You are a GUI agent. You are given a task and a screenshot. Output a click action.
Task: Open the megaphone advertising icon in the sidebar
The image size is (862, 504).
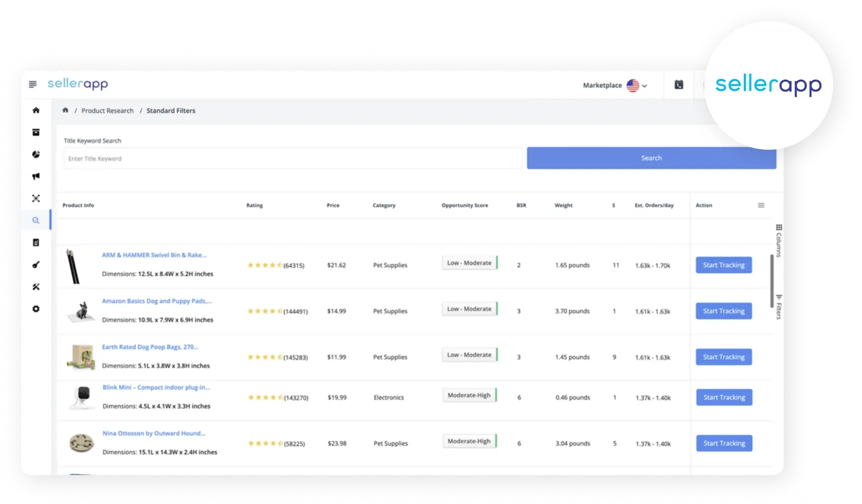(36, 176)
